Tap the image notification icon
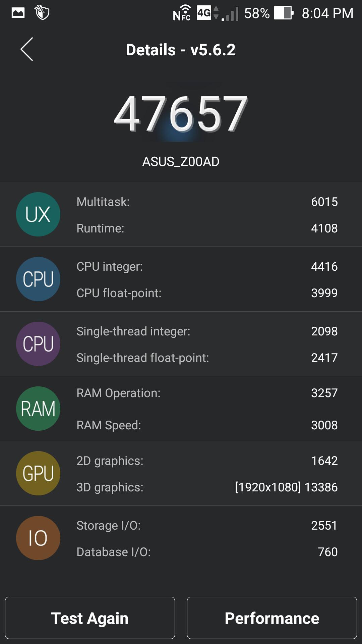This screenshot has width=362, height=644. pyautogui.click(x=18, y=13)
